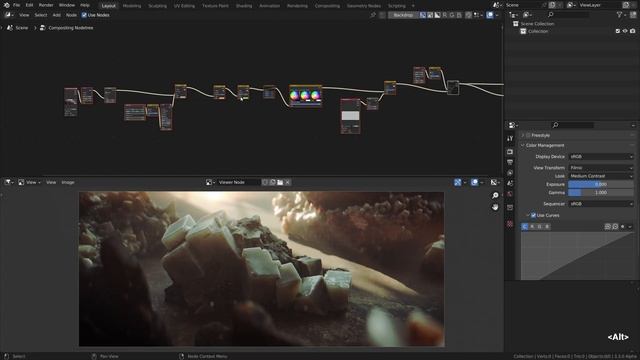Open the Texture properties tab
Viewport: 640px width, 360px height.
coord(510,224)
